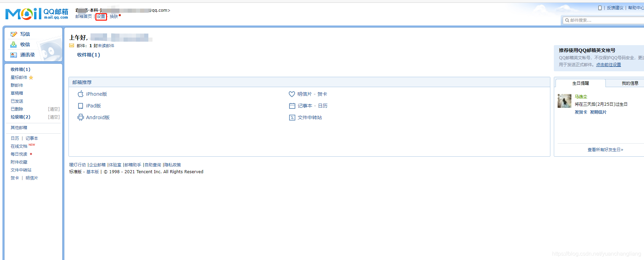Viewport: 644px width, 260px height.
Task: Open the 垃圾箱(2) folder
Action: pos(20,117)
